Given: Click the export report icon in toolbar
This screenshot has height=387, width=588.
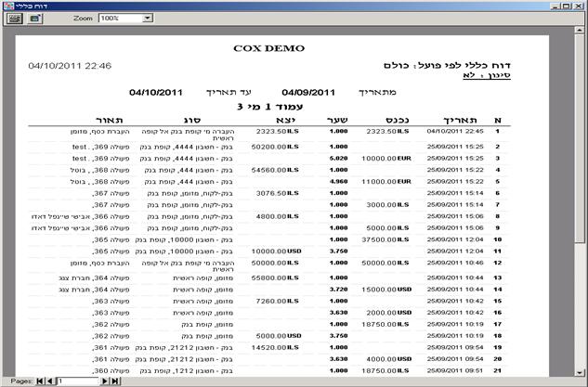Looking at the screenshot, I should [x=34, y=18].
